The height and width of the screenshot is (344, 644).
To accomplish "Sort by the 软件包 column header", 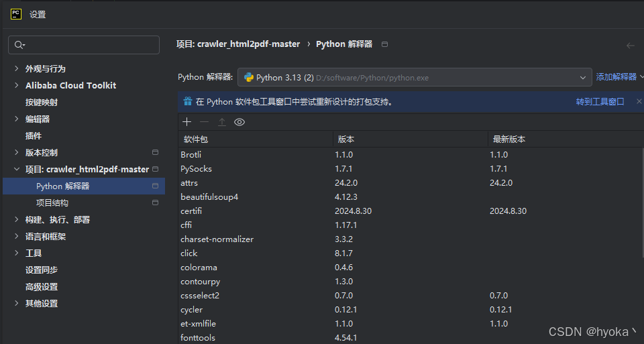I will click(256, 139).
